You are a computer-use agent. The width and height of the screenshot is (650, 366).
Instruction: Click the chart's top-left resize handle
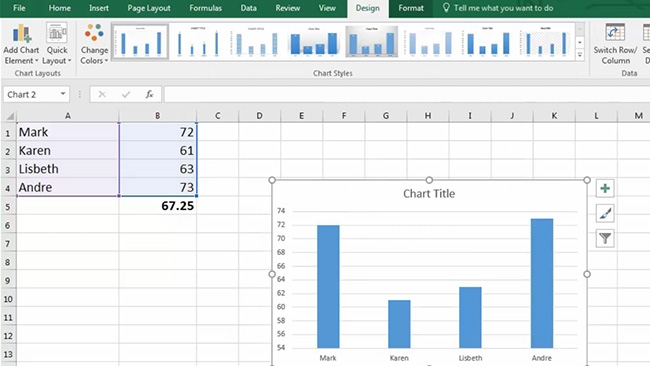coord(272,180)
